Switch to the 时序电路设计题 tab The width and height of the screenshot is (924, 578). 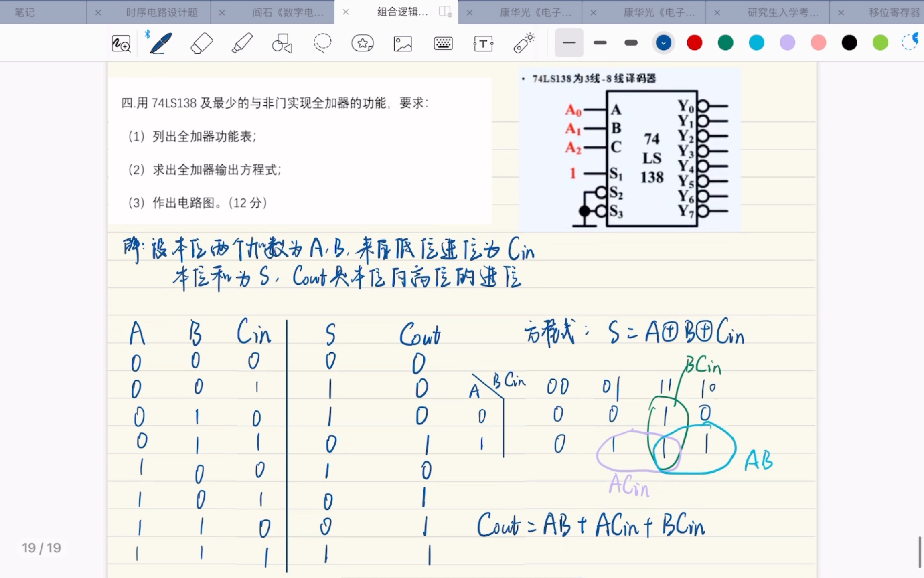[162, 12]
